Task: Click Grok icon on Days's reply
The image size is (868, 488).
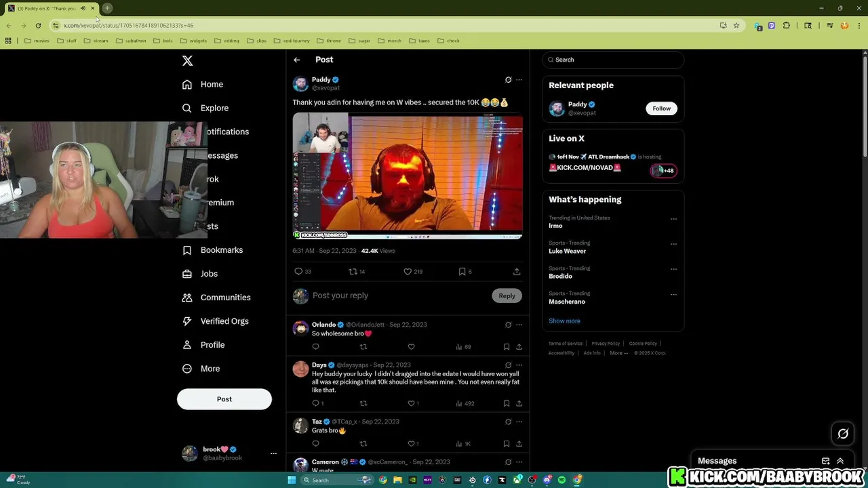Action: pyautogui.click(x=508, y=365)
